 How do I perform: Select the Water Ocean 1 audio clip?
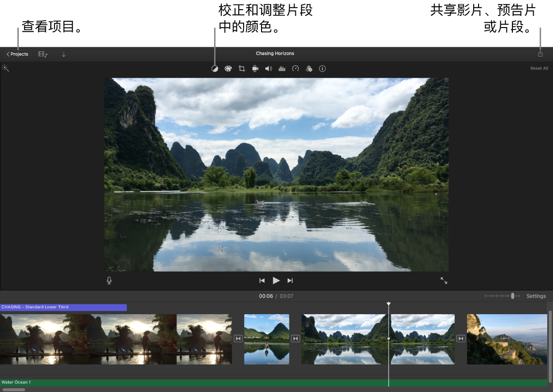coord(193,382)
